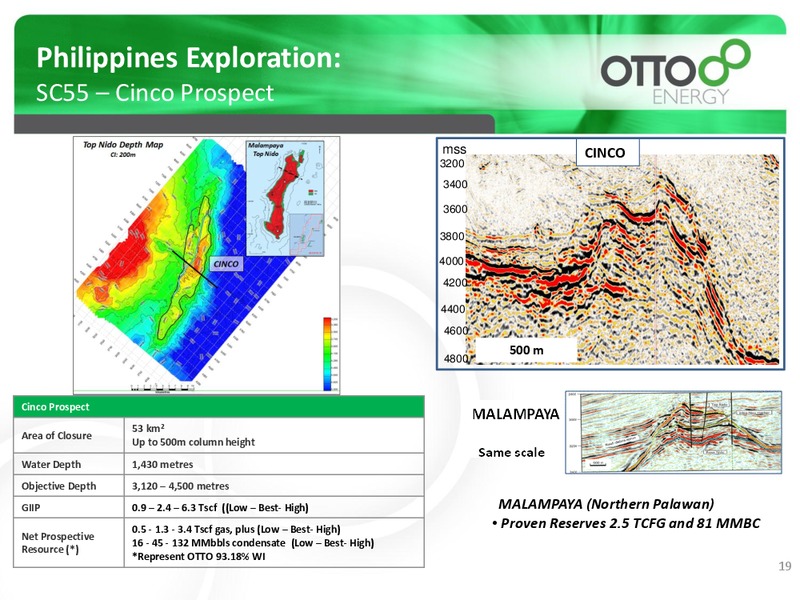Click the Malampaya seismic section thumbnail
Viewport: 800px width, 600px height.
pos(673,432)
